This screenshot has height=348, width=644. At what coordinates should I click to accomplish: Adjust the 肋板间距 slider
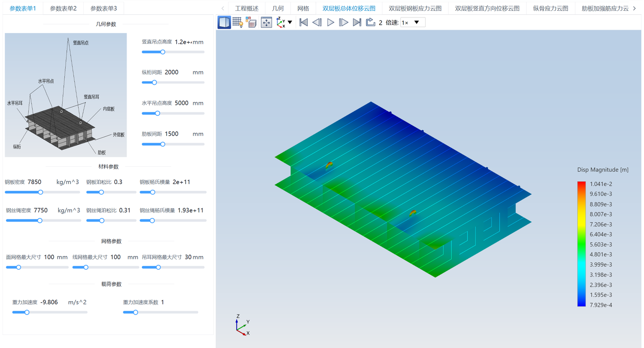click(173, 144)
